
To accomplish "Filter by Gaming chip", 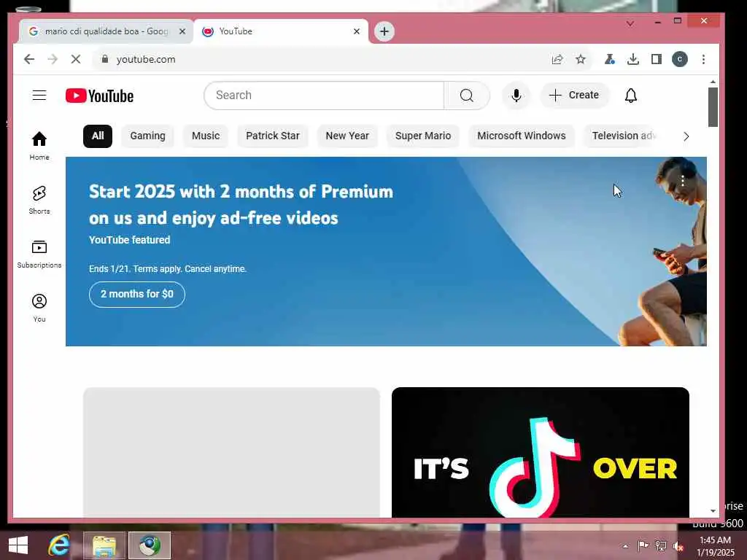I will (x=147, y=136).
